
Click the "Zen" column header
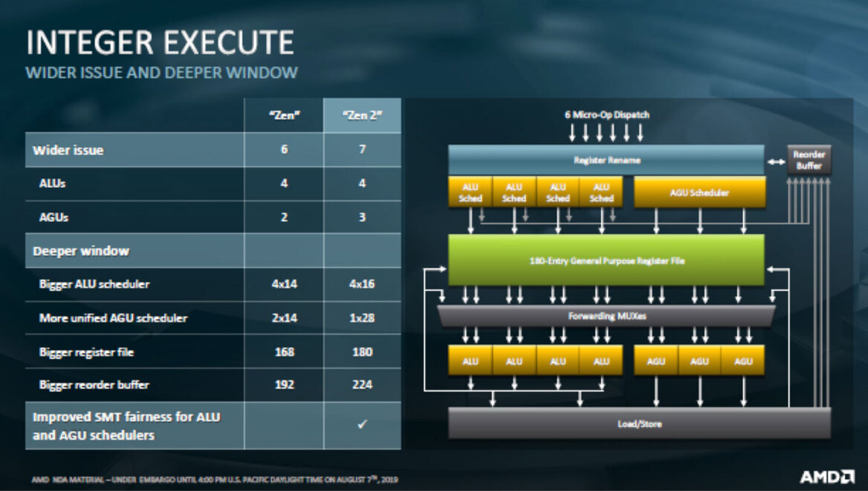click(x=284, y=116)
